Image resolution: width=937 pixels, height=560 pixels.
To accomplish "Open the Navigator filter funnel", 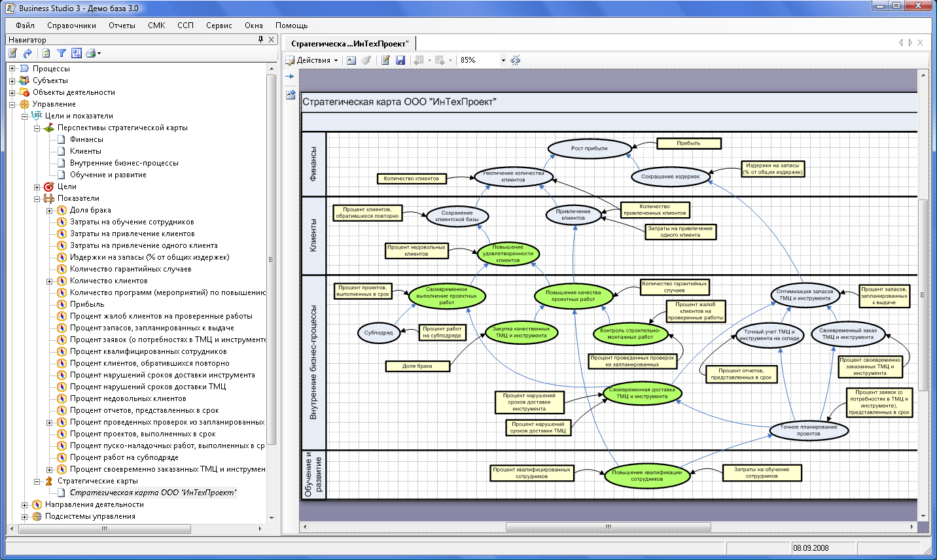I will coord(62,53).
